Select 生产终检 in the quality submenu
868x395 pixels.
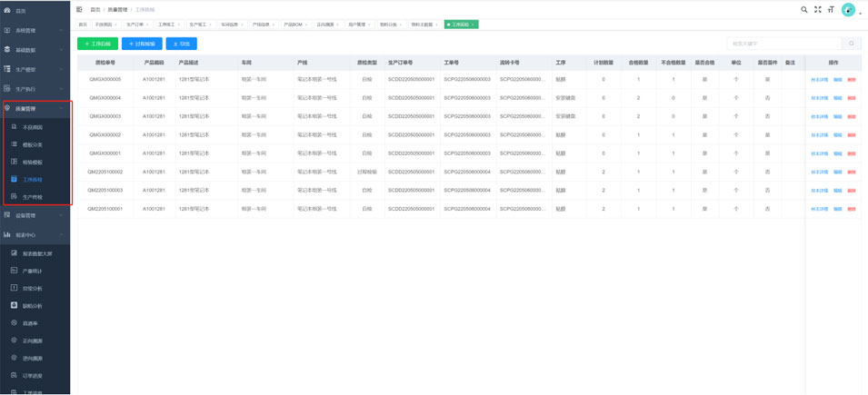tap(33, 196)
